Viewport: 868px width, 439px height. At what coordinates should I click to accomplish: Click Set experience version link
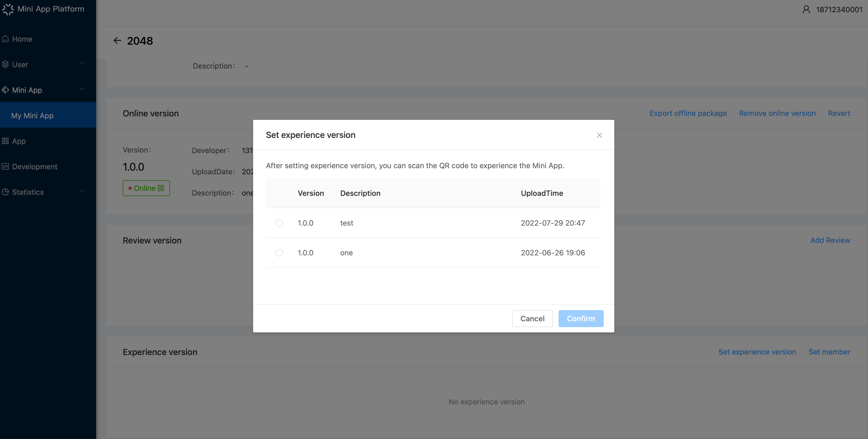757,352
